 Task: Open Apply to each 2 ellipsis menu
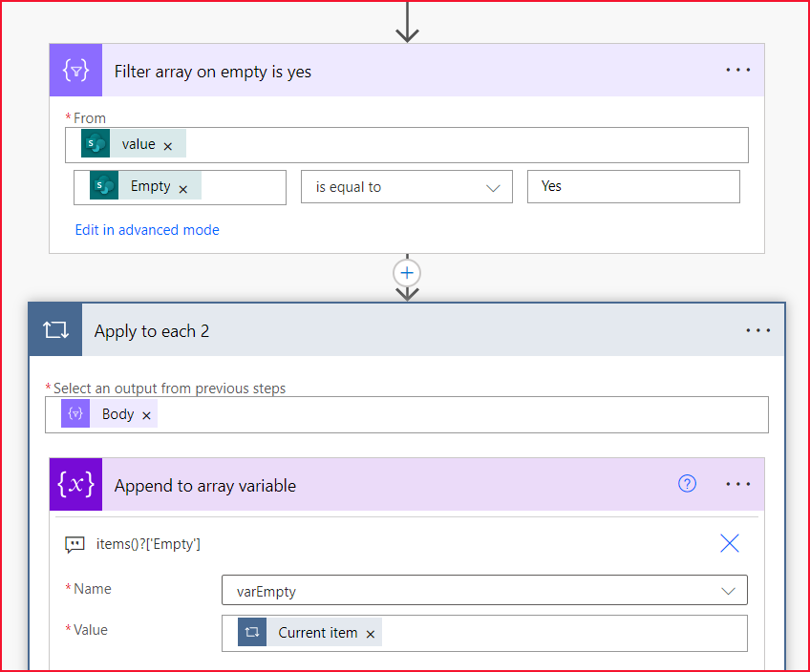pyautogui.click(x=757, y=330)
